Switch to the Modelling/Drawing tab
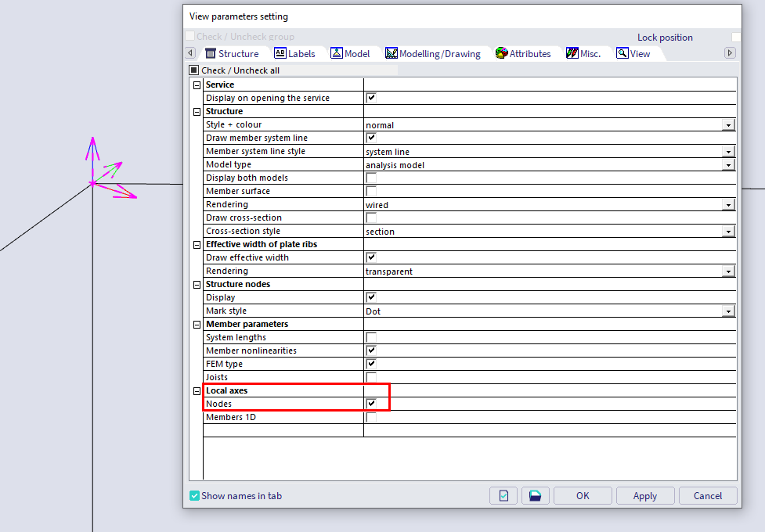 [432, 53]
